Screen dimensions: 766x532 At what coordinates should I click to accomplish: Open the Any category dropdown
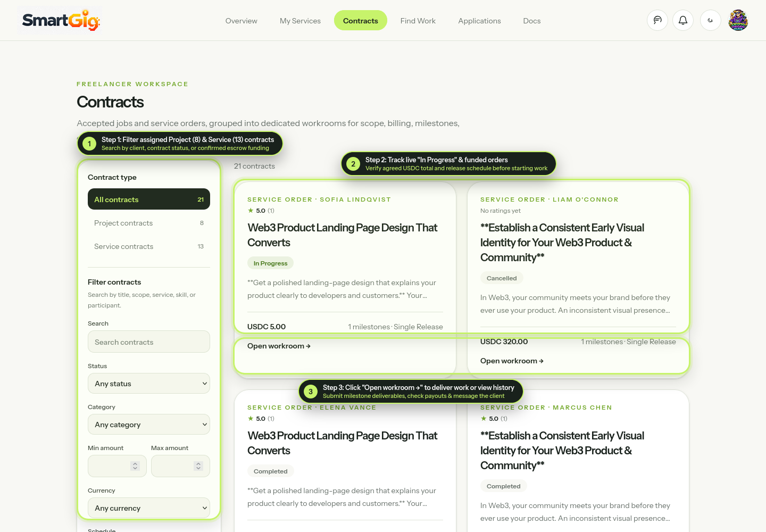click(x=149, y=425)
